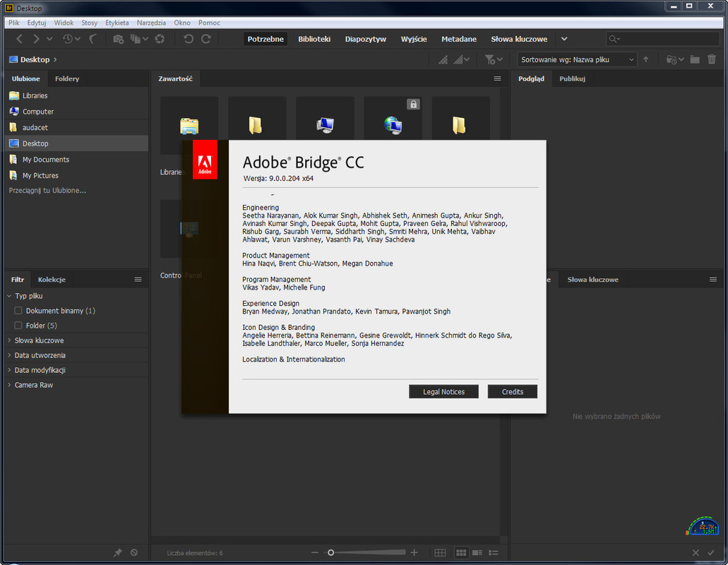Click the network speed meter gadget
728x565 pixels.
[703, 525]
